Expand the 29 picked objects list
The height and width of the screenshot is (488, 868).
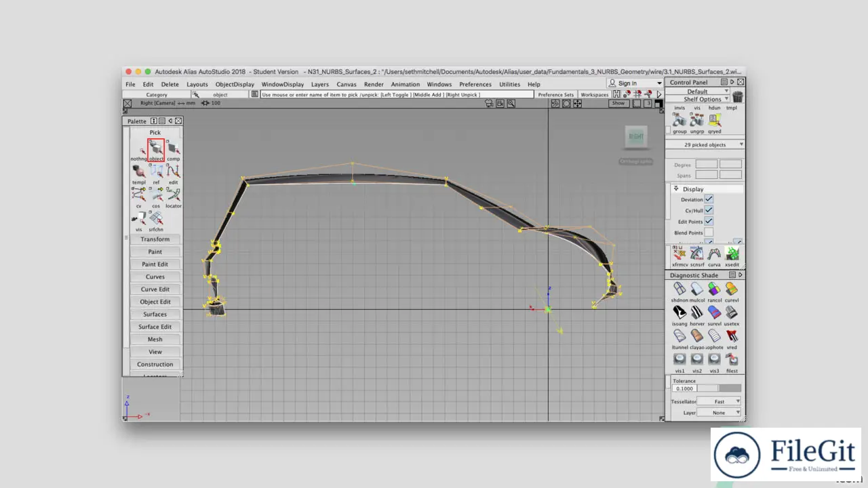(705, 144)
